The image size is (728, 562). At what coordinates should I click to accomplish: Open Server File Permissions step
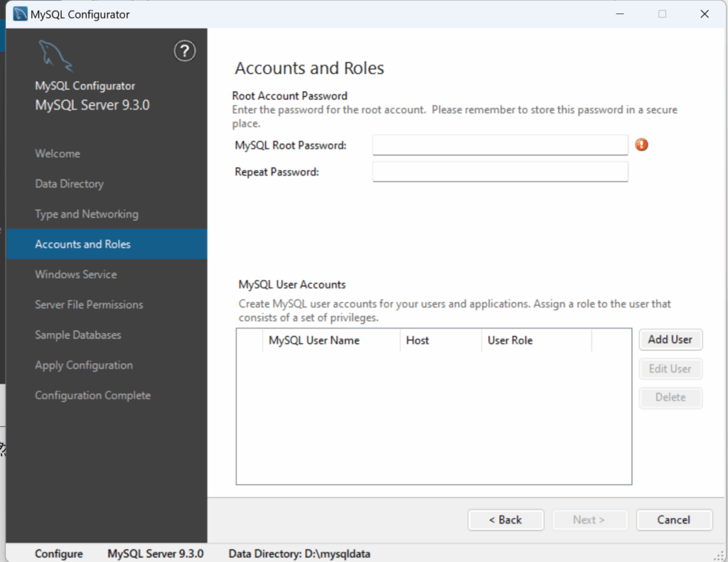[89, 305]
